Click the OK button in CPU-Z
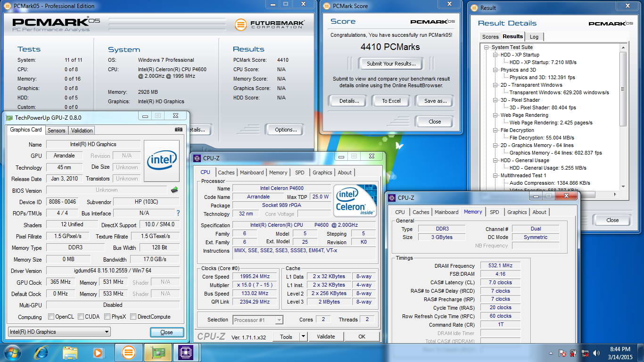This screenshot has width=644, height=362. tap(362, 337)
